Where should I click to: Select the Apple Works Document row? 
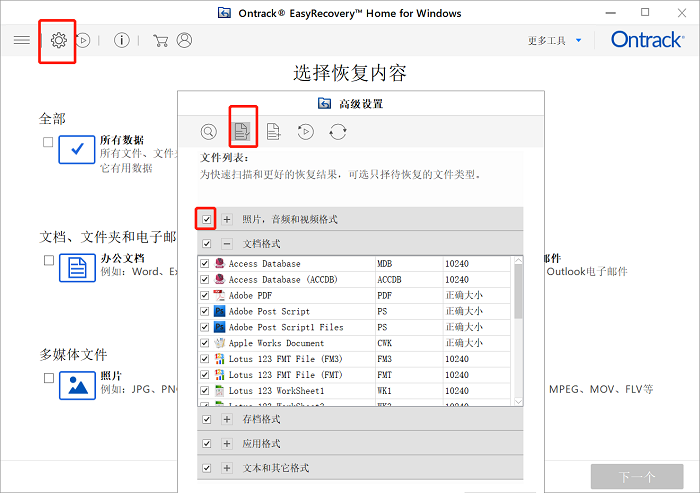[x=300, y=343]
